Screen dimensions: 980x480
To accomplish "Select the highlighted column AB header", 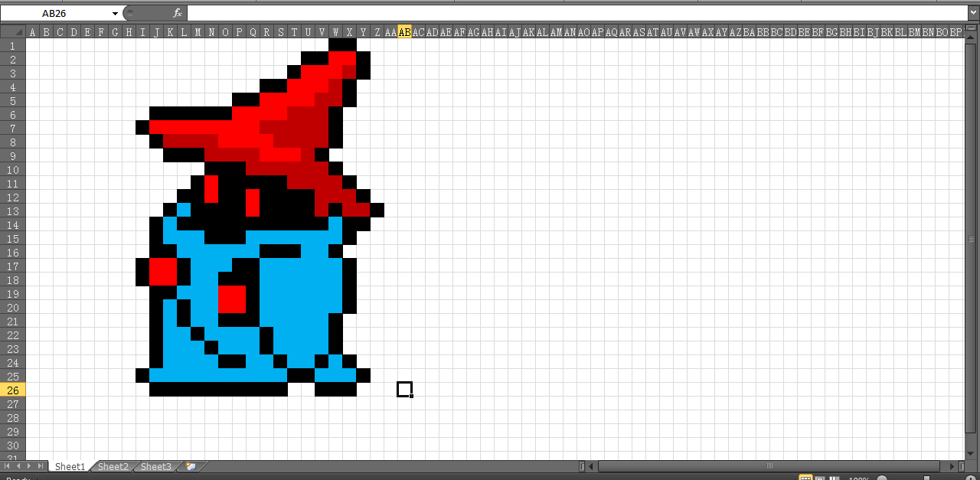I will [404, 32].
